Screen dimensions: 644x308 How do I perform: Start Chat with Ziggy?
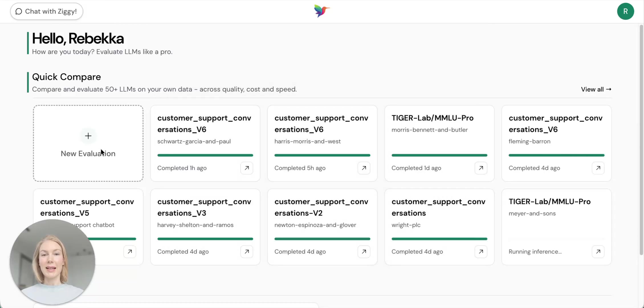[46, 11]
